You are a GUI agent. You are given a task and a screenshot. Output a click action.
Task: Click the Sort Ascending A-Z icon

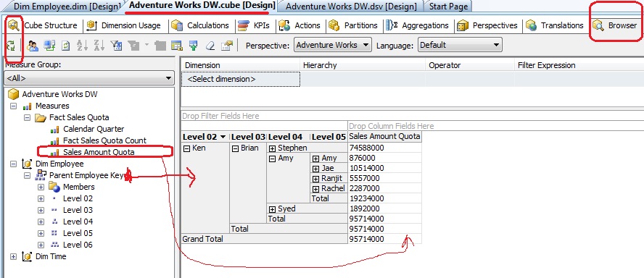coord(82,45)
